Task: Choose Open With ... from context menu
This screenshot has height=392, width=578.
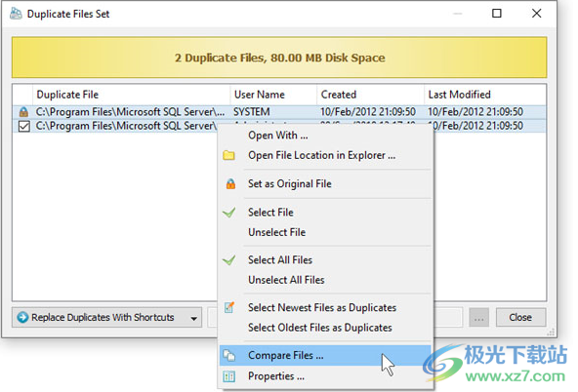Action: (278, 136)
